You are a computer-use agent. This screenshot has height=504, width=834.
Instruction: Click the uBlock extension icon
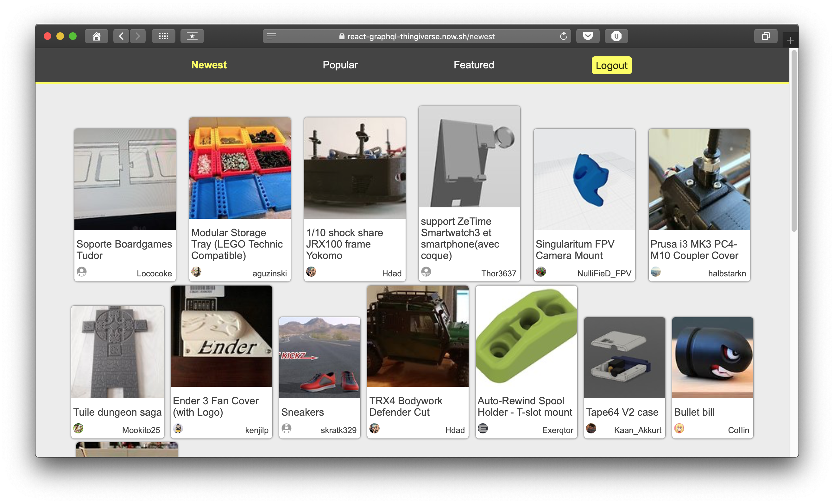(616, 36)
